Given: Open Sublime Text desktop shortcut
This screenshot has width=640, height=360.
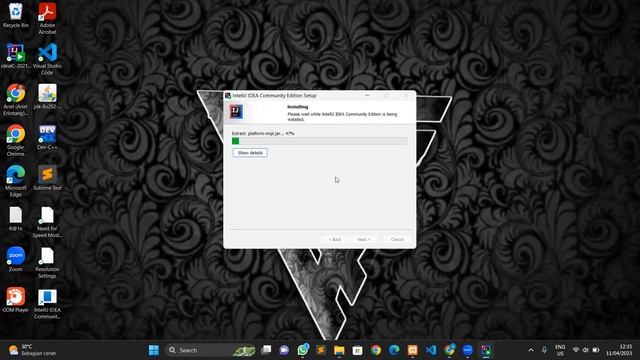Looking at the screenshot, I should (47, 178).
